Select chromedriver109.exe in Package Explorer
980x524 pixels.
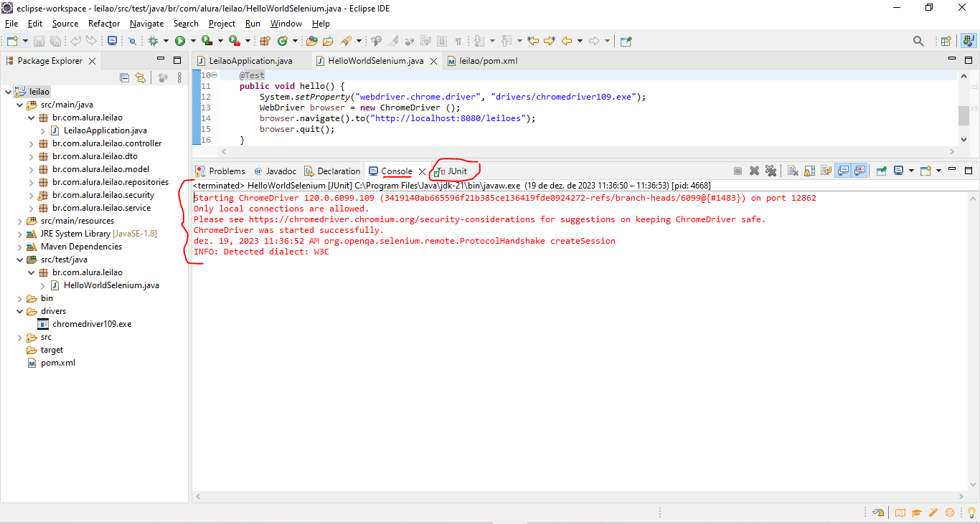tap(84, 324)
